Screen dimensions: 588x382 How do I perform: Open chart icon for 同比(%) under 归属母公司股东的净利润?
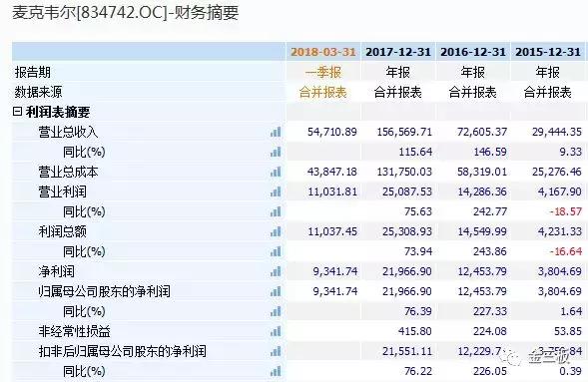(x=276, y=311)
